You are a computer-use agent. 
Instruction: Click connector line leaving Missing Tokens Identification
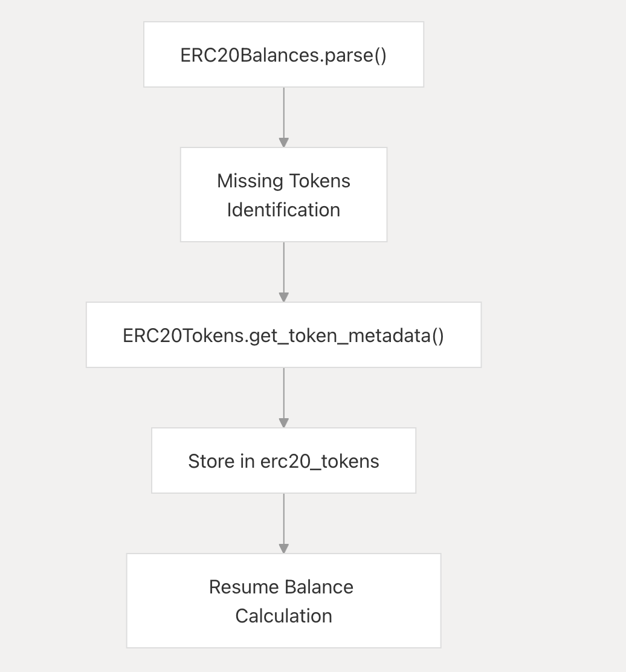click(283, 266)
